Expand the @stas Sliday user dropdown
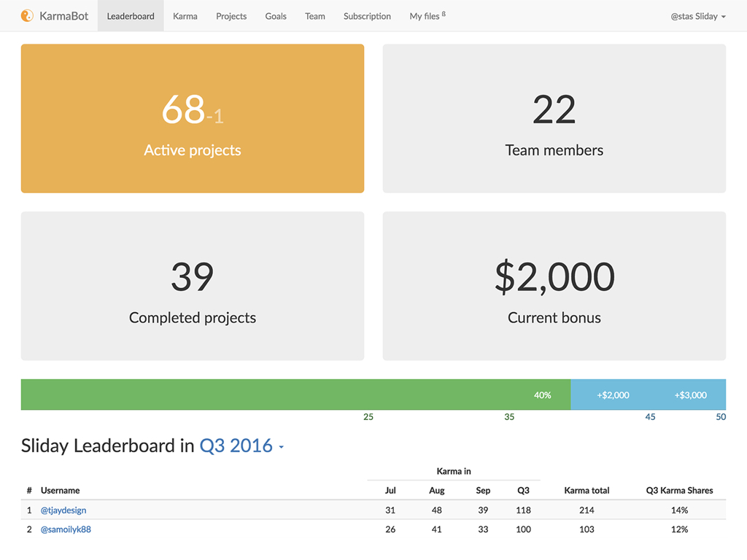The width and height of the screenshot is (747, 560). [698, 16]
